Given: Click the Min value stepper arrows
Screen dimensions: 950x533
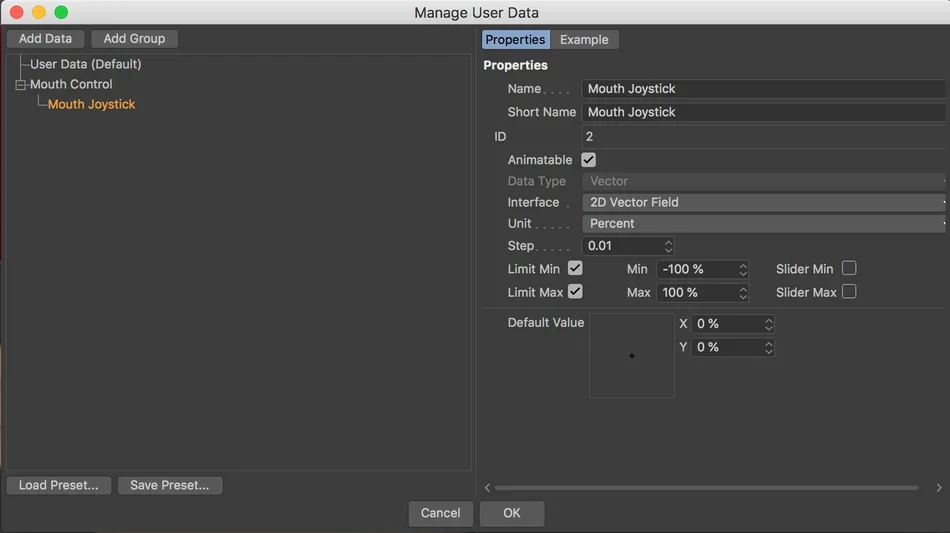Looking at the screenshot, I should (x=743, y=269).
